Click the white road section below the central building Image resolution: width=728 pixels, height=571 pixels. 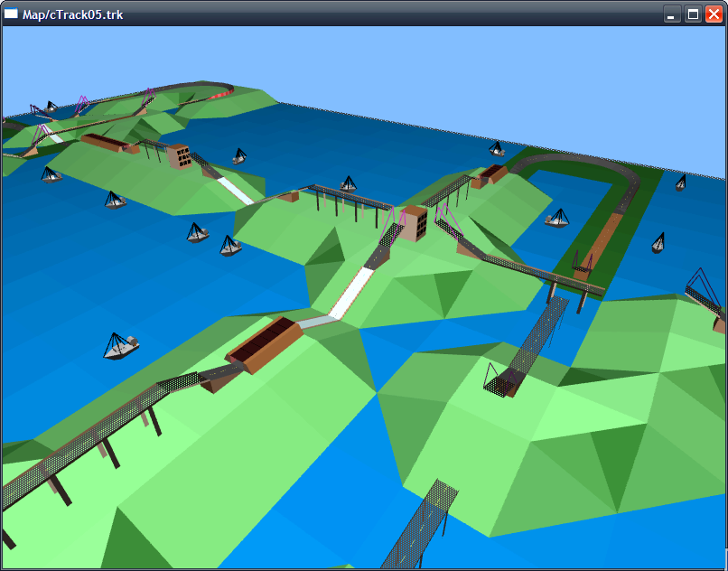tap(352, 293)
